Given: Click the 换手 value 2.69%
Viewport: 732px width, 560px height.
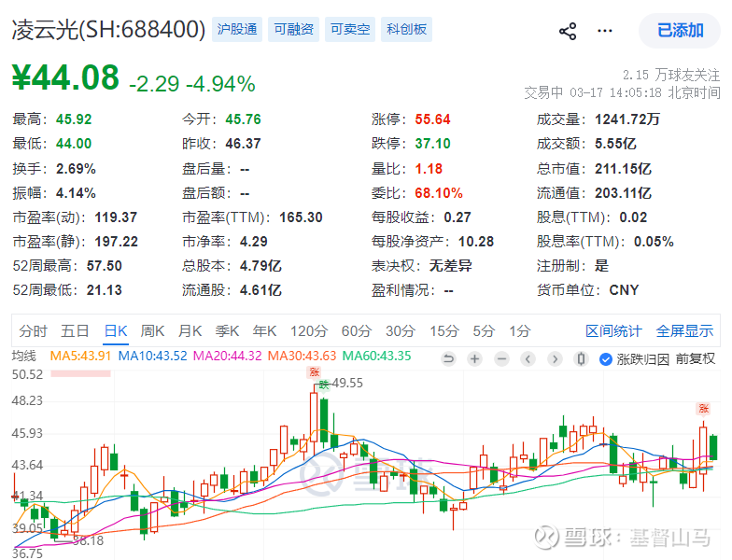Looking at the screenshot, I should click(76, 169).
